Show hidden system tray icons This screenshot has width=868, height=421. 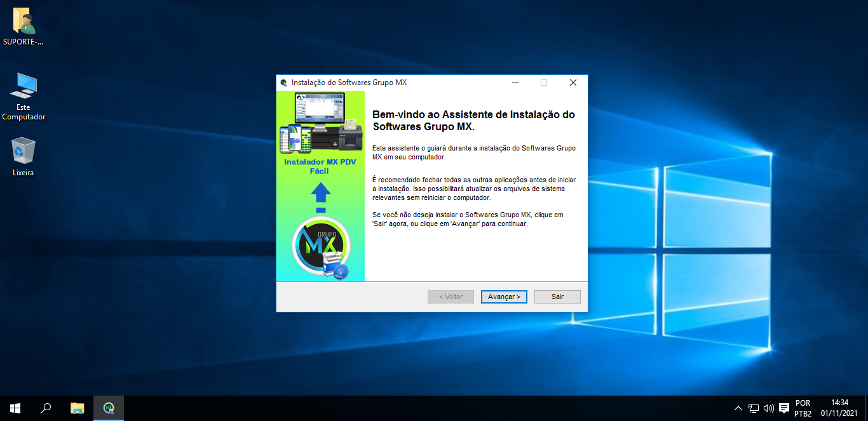tap(738, 408)
